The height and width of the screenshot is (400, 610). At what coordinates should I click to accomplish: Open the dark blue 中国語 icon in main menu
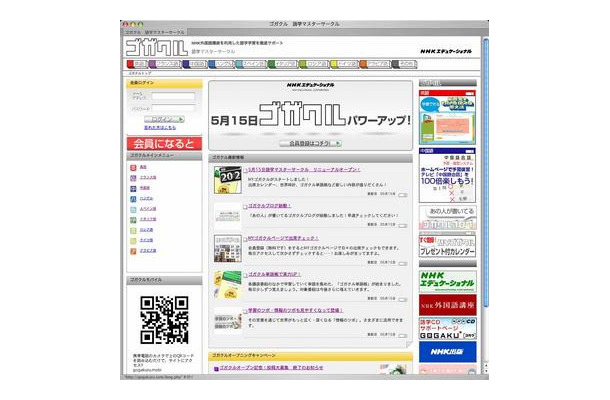click(x=133, y=189)
